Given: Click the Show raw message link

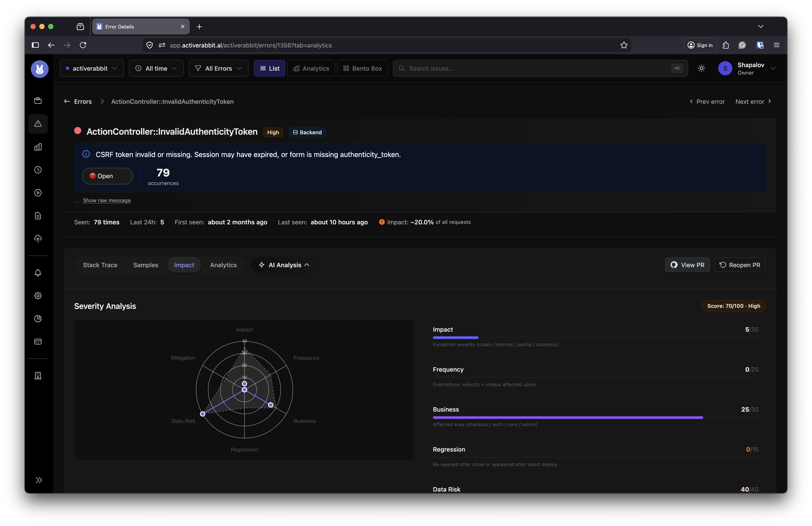Looking at the screenshot, I should (x=107, y=200).
